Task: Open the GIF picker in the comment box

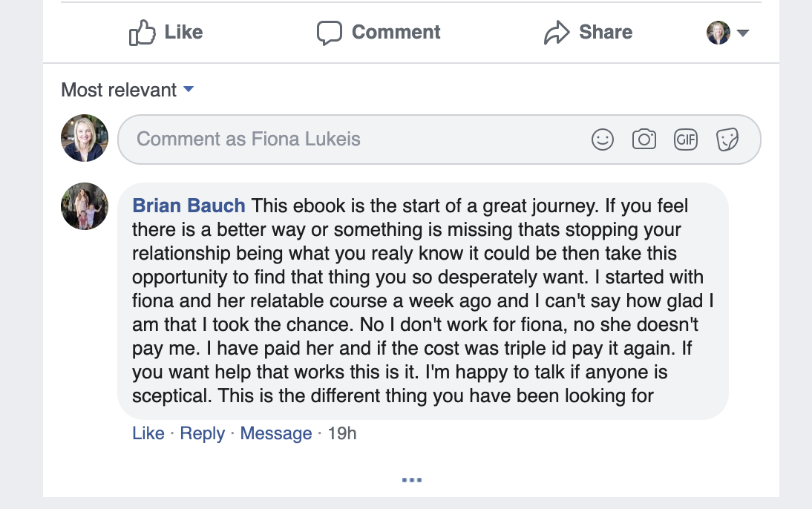Action: coord(685,139)
